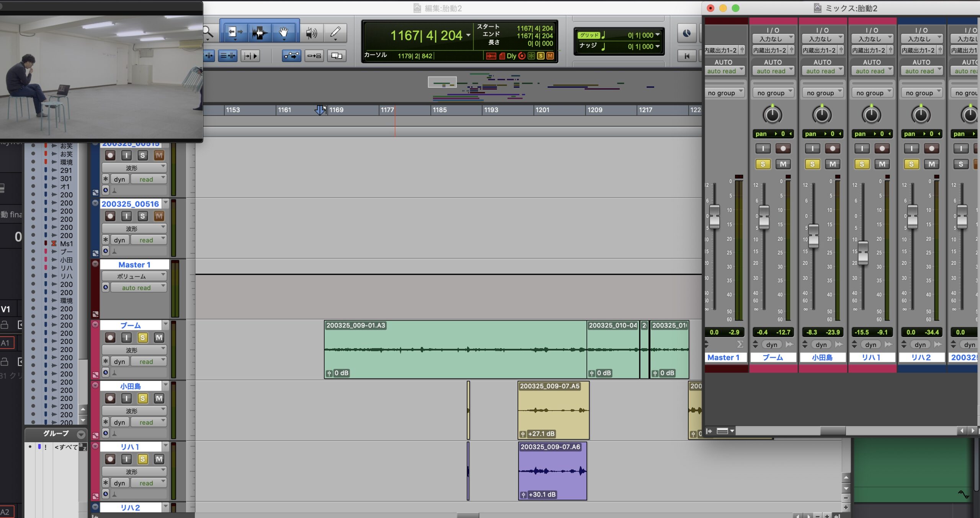
Task: Select the Selector waveform tool
Action: point(259,33)
